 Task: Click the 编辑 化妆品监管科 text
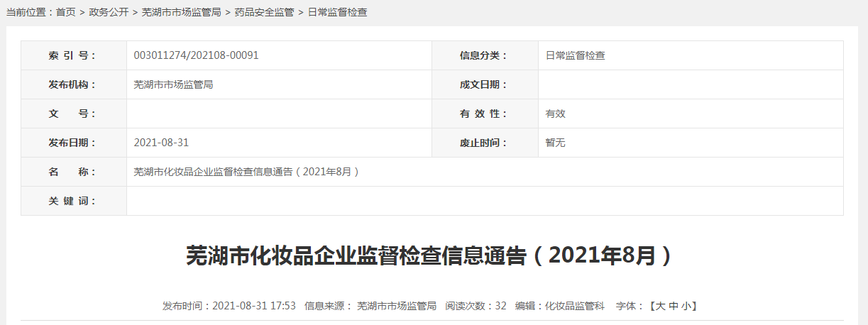(559, 306)
